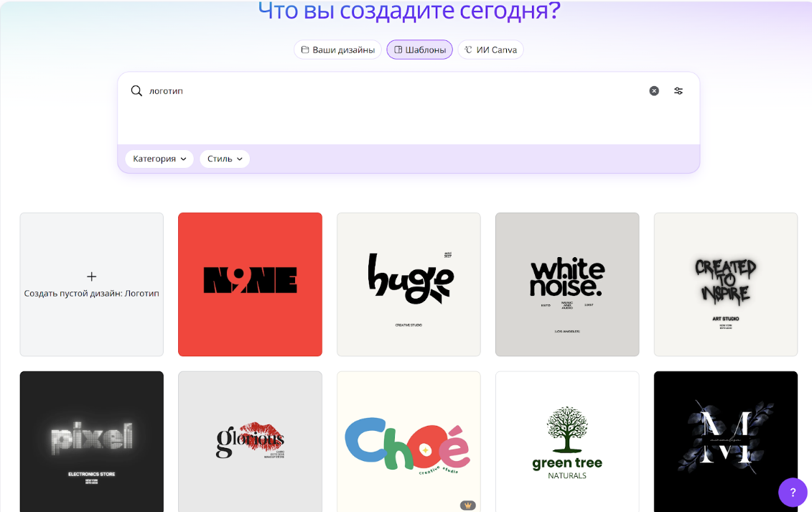Open the ИИ Canva tab
Screen dimensions: 812x512
coord(490,50)
